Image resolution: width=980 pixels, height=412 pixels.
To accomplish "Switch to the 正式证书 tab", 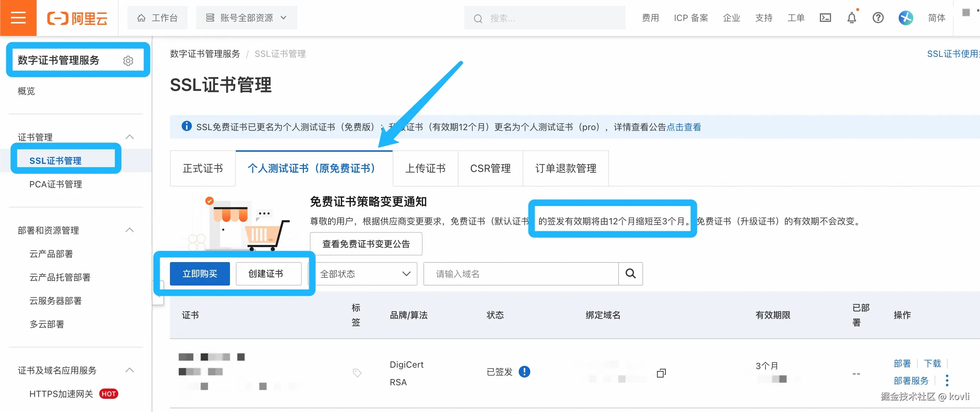I will coord(203,168).
